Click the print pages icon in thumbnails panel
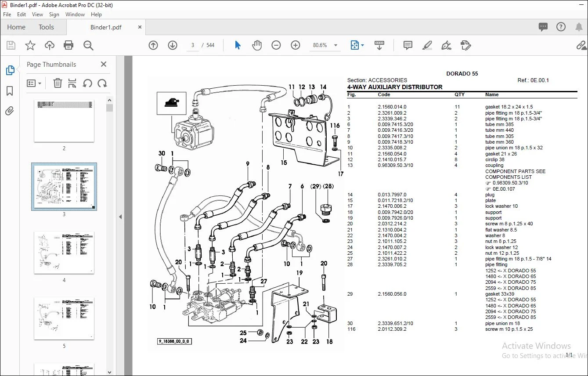The height and width of the screenshot is (376, 588). 72,83
